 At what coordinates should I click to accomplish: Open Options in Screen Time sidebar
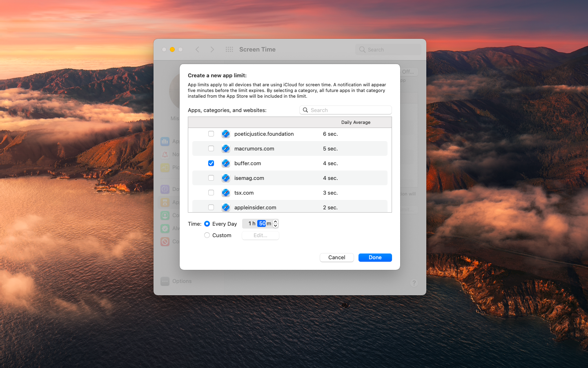tap(182, 281)
